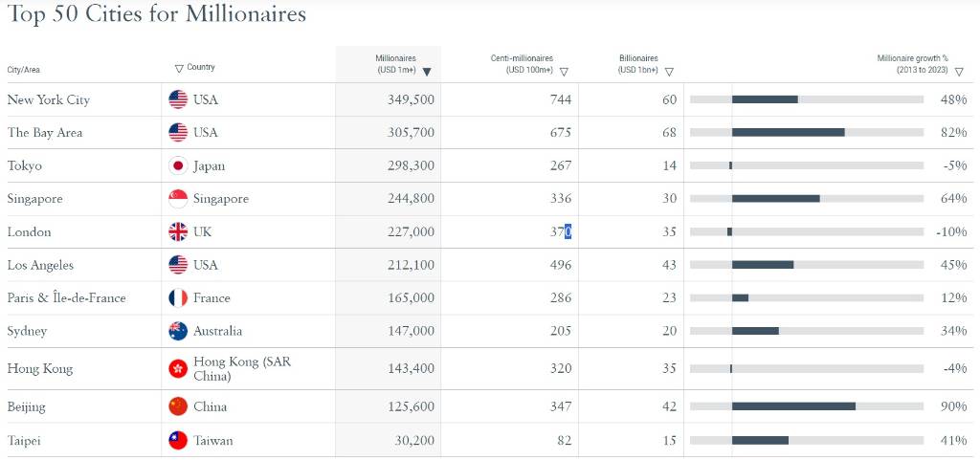Click the Paris & Île-de-France entry
Image resolution: width=980 pixels, height=460 pixels.
point(67,297)
